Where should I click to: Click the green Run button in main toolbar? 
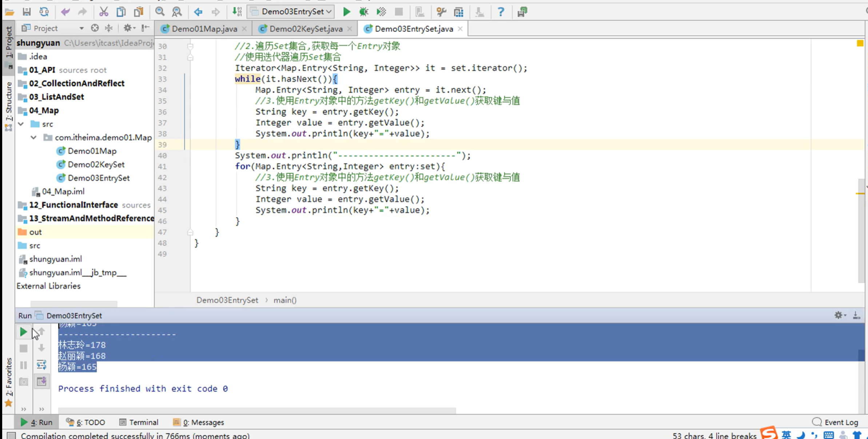click(346, 12)
